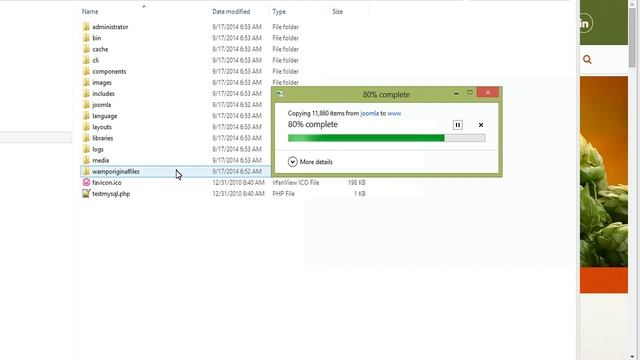640x360 pixels.
Task: Click the components folder name
Action: [x=109, y=71]
